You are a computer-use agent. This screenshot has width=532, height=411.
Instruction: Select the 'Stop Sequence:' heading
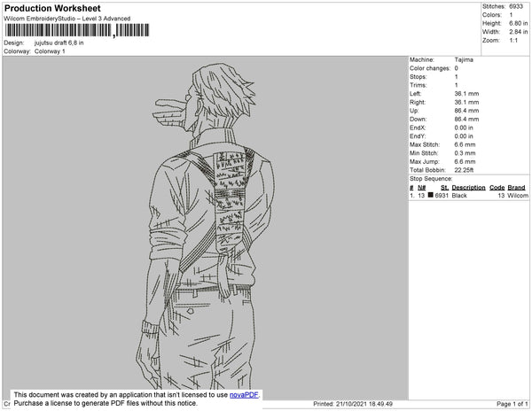(x=431, y=179)
